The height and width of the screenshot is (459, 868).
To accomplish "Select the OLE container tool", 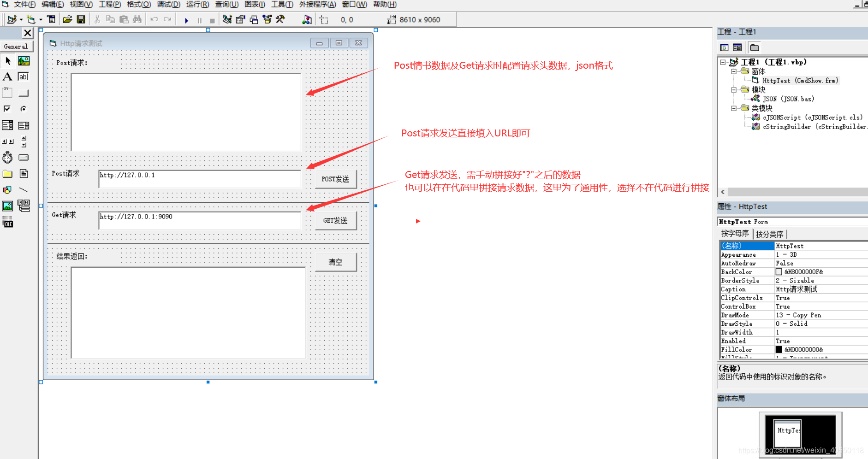I will [x=8, y=223].
